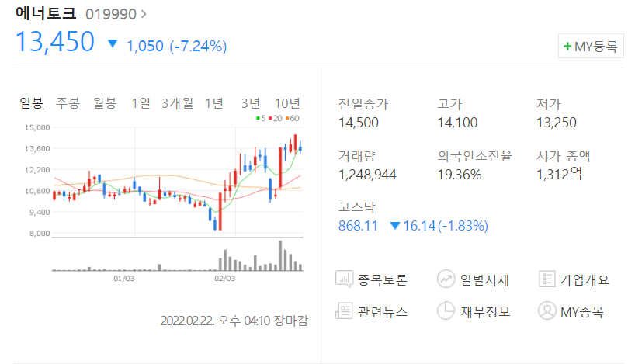The image size is (635, 364).
Task: Click the 2022.02.22 장마감 timestamp
Action: (234, 321)
